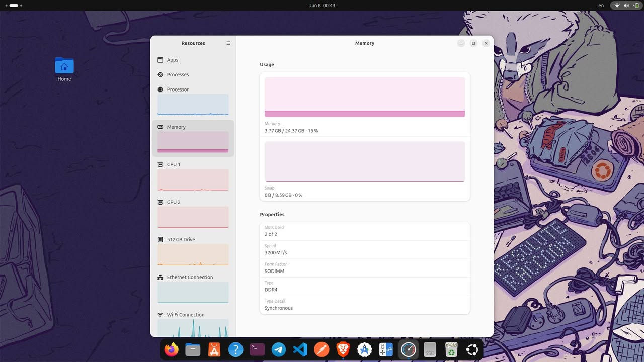The image size is (644, 362).
Task: Launch Visual Studio Code from the dock
Action: tap(300, 349)
